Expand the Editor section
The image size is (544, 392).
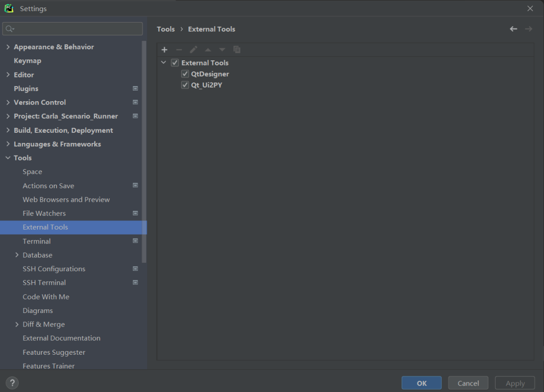click(8, 74)
